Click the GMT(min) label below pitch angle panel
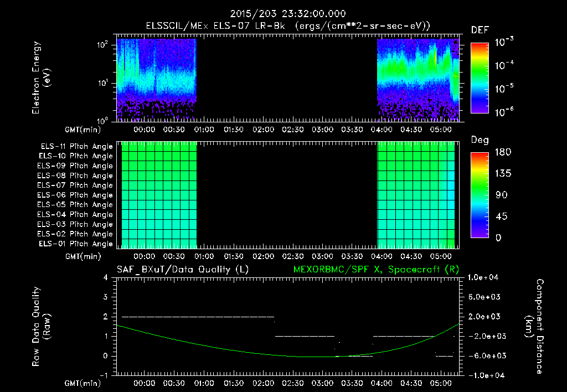Screen dimensions: 567x392 pos(83,257)
